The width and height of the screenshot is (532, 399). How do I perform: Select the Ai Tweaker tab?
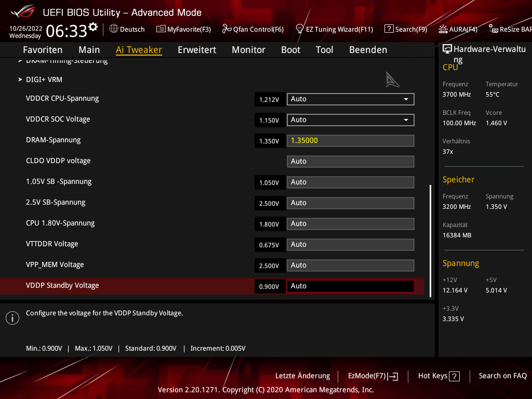[139, 50]
